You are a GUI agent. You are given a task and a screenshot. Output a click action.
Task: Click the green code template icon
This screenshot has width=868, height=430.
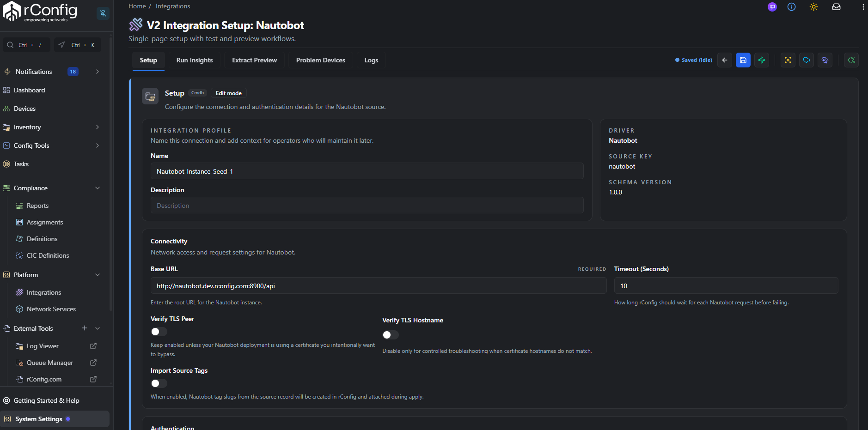[x=851, y=60]
